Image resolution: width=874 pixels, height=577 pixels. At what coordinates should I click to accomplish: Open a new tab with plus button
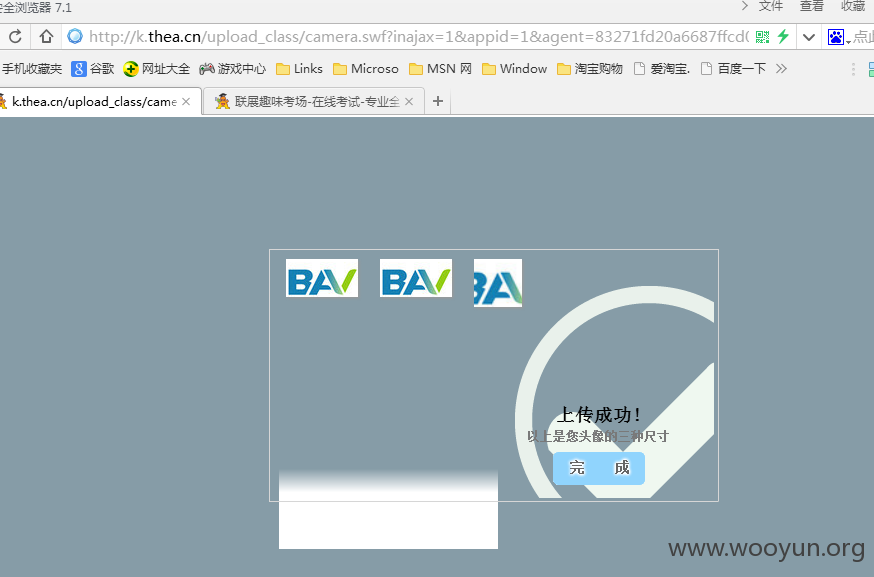click(438, 101)
